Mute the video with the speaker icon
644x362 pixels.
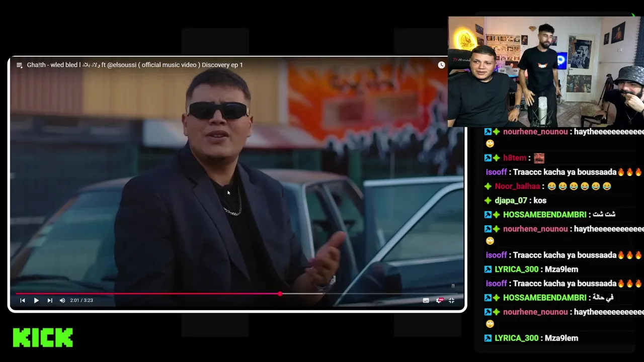click(x=62, y=300)
